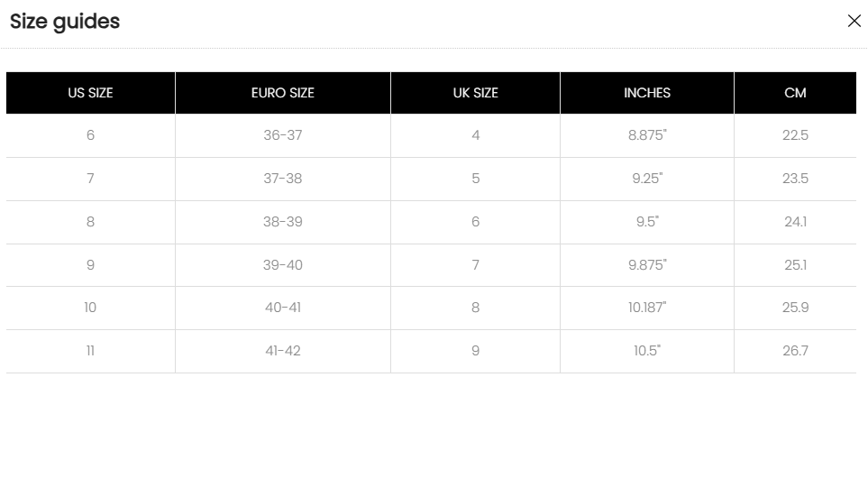Select US size 9 cell

[90, 265]
